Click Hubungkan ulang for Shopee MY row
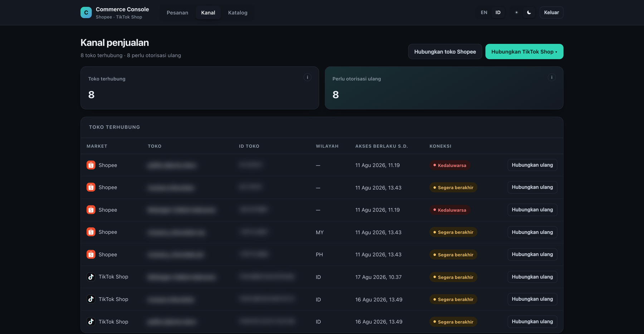 (x=532, y=232)
